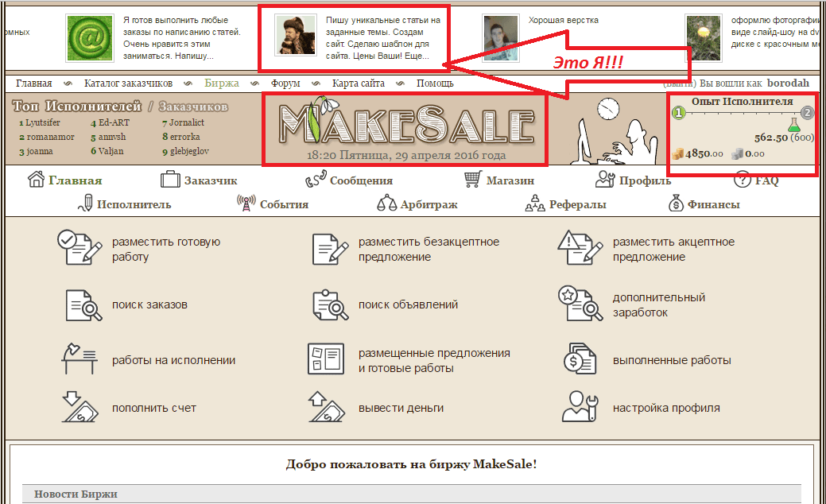Click the antenna icon next to События
This screenshot has width=826, height=504.
[x=246, y=204]
